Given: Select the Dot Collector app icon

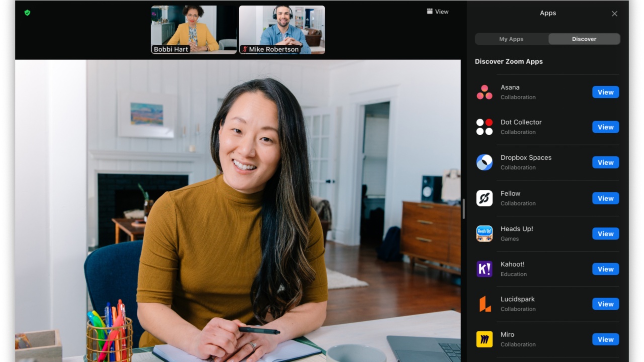Looking at the screenshot, I should pyautogui.click(x=484, y=127).
